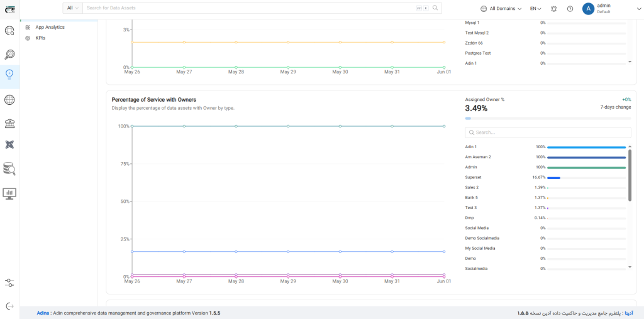Click the logout arrow icon
Viewport: 644px width, 319px height.
[9, 306]
